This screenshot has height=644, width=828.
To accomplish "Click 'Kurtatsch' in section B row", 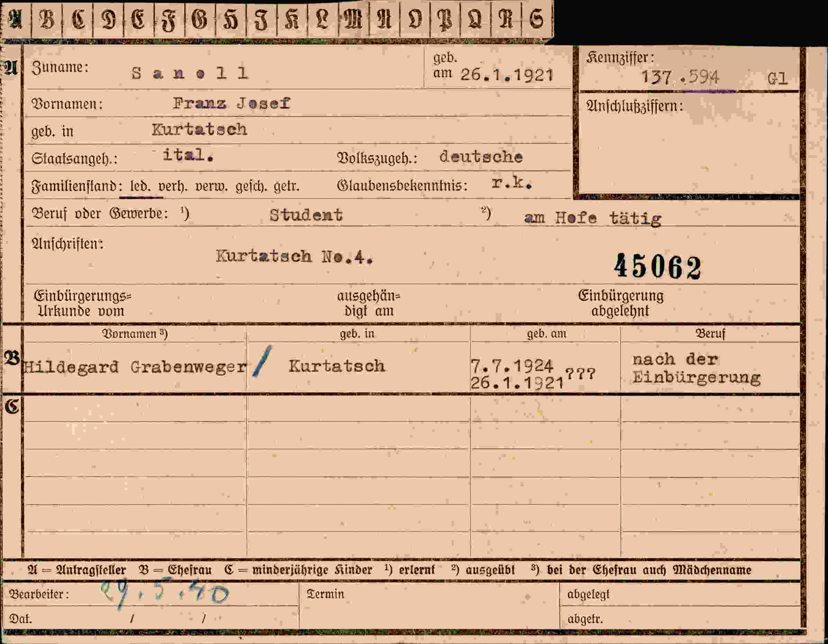I will [337, 366].
